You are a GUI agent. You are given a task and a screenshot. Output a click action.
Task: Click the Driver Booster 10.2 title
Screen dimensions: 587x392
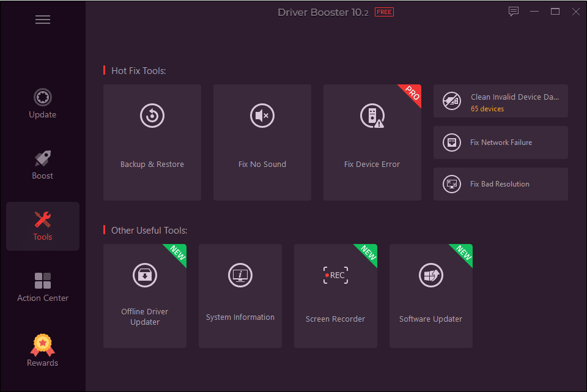click(x=323, y=12)
